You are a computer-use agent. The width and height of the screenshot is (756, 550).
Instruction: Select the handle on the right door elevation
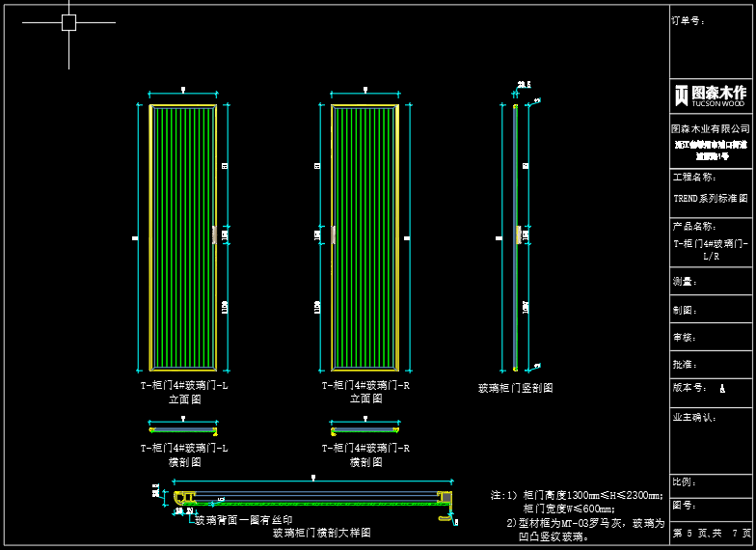(334, 234)
